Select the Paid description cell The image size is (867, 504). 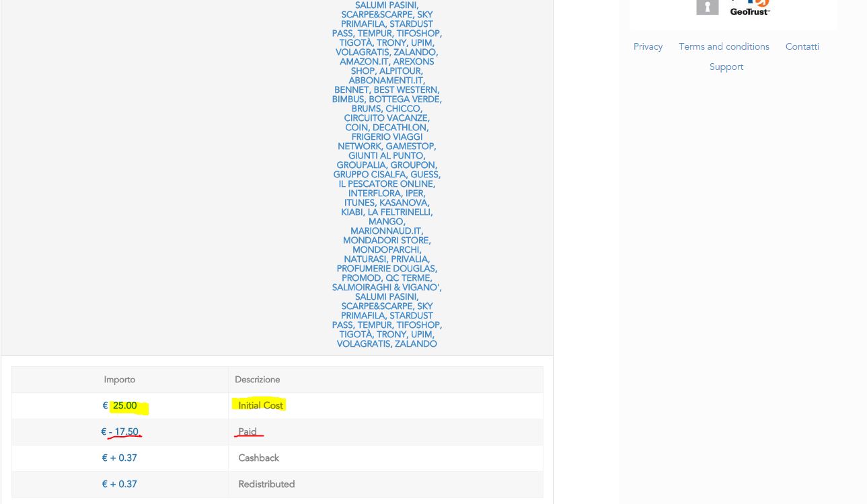tap(385, 432)
